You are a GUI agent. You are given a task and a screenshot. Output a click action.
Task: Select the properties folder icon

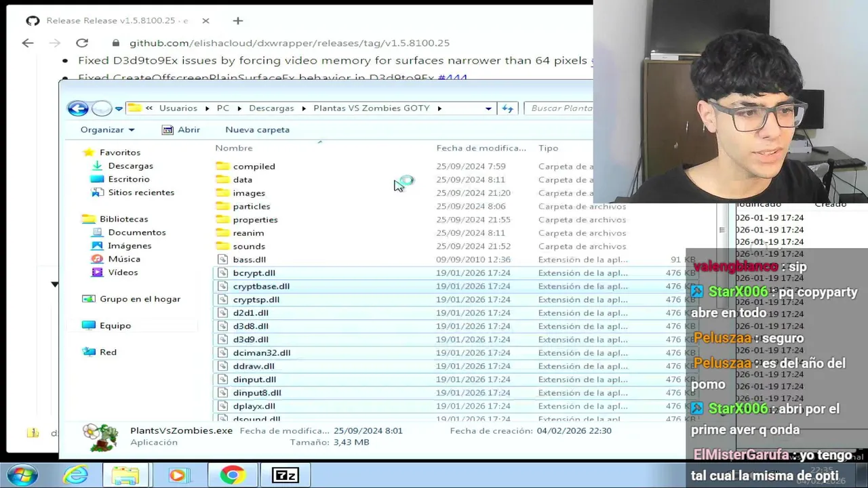223,220
